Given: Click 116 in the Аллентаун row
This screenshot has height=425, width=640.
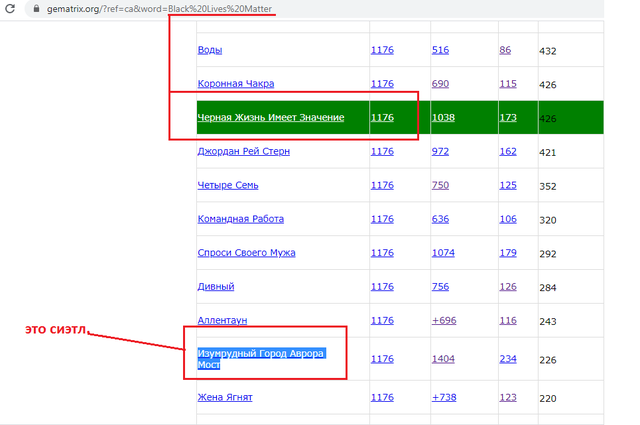Looking at the screenshot, I should [508, 321].
